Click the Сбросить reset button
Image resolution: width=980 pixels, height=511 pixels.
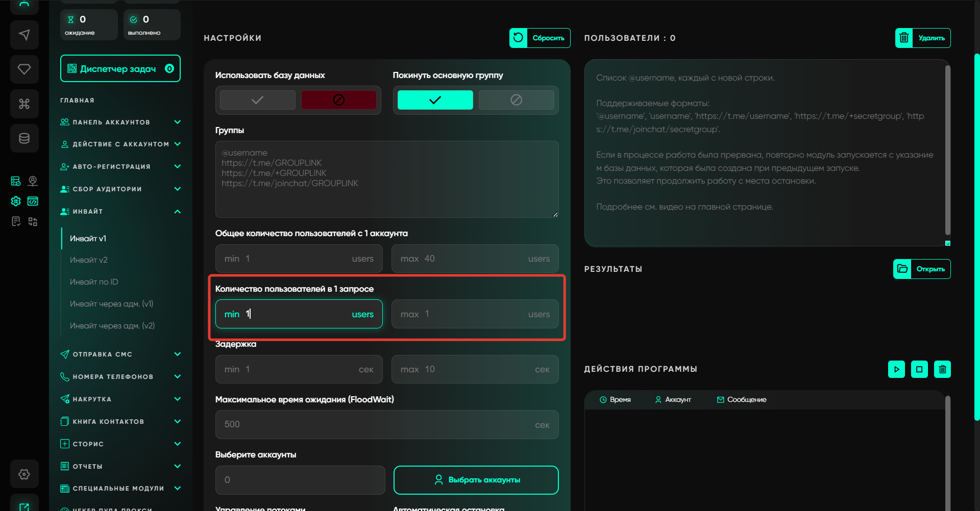tap(540, 38)
